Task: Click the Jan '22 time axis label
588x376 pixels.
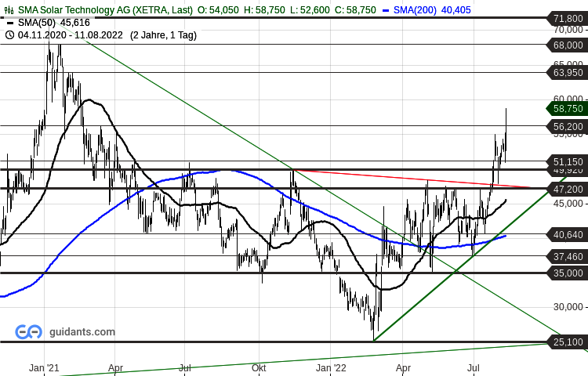Action: click(331, 368)
